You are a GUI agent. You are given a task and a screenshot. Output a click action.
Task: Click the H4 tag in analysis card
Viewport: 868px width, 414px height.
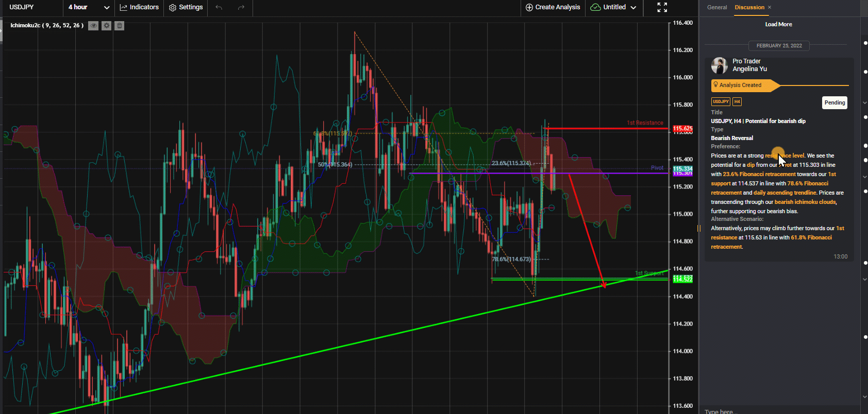point(737,101)
